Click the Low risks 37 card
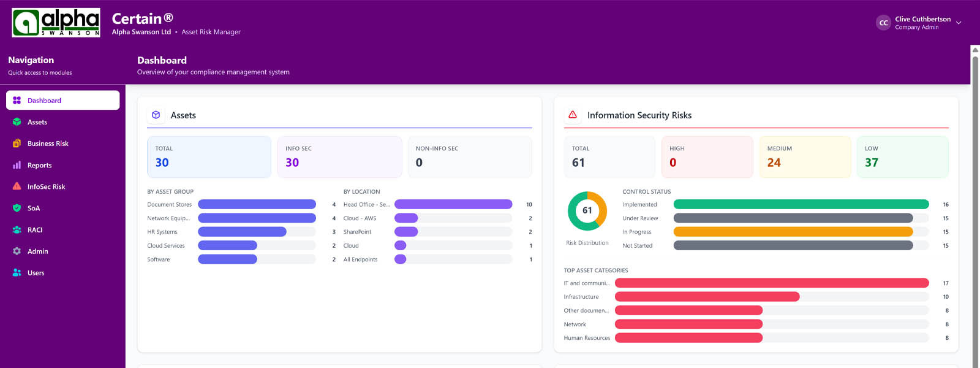Viewport: 980px width, 368px height. (x=902, y=157)
